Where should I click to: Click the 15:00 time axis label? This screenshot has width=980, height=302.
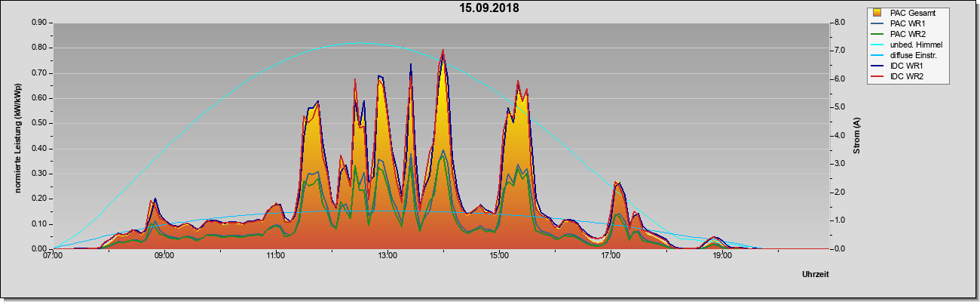(499, 256)
